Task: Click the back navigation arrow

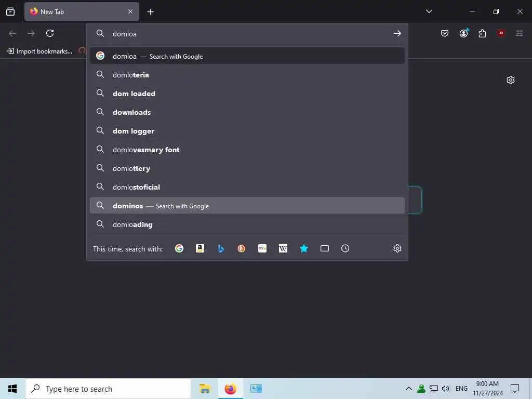Action: pos(12,33)
